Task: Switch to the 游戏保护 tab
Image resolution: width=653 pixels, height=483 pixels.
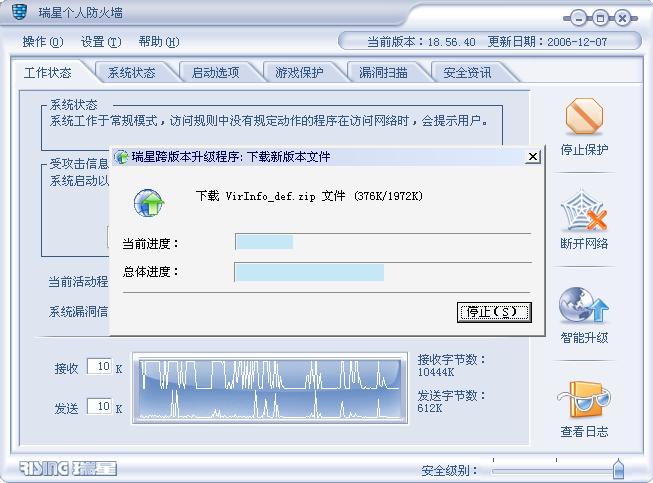Action: tap(299, 72)
